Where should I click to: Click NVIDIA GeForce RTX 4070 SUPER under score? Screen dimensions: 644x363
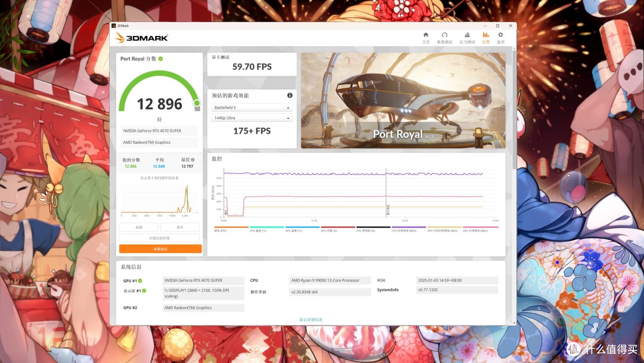159,131
